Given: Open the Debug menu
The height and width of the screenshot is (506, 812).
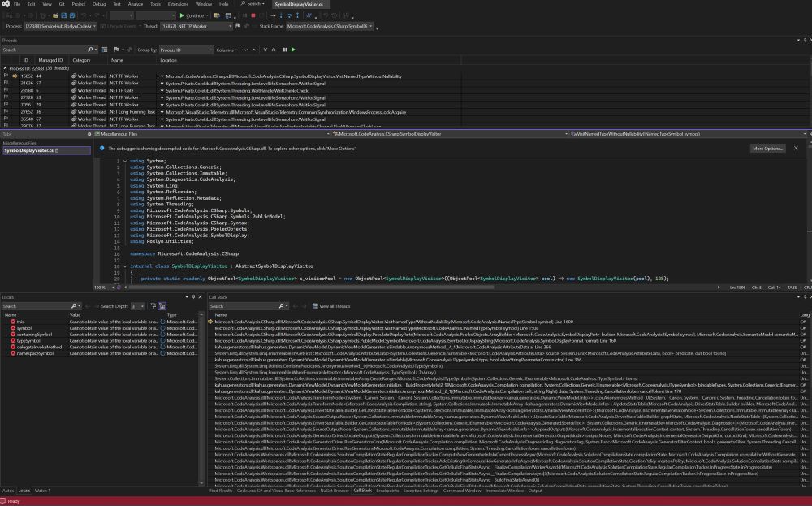Looking at the screenshot, I should click(99, 4).
